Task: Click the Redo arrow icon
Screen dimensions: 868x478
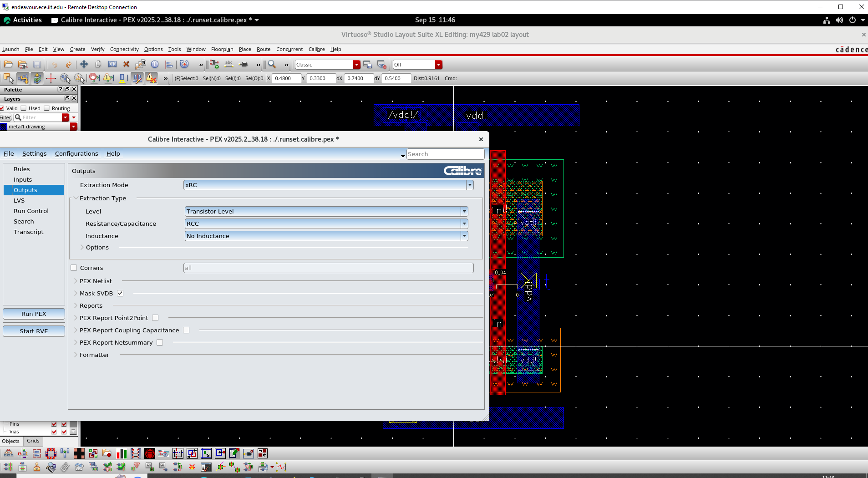Action: tap(69, 65)
